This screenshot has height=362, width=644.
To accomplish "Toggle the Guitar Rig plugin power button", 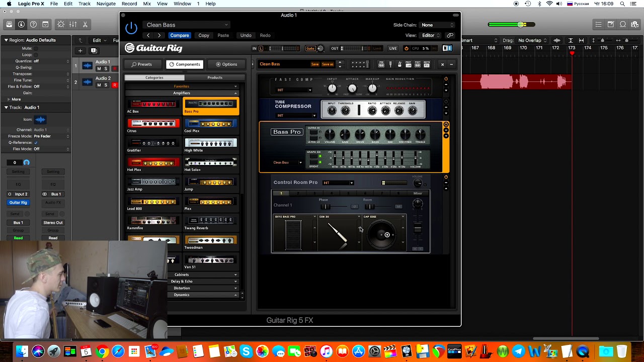I will [x=131, y=28].
